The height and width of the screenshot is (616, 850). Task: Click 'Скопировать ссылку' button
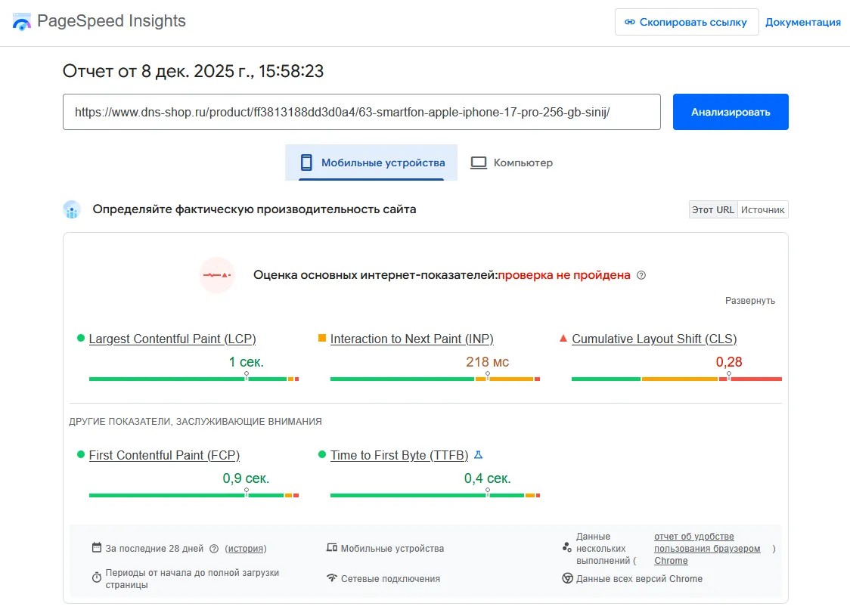pyautogui.click(x=686, y=23)
